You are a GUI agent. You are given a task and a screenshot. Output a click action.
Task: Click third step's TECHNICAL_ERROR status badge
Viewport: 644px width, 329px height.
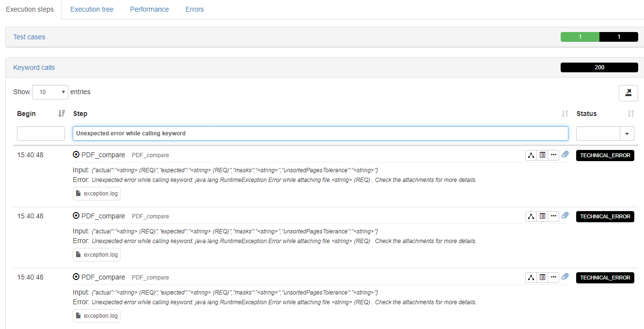(605, 278)
